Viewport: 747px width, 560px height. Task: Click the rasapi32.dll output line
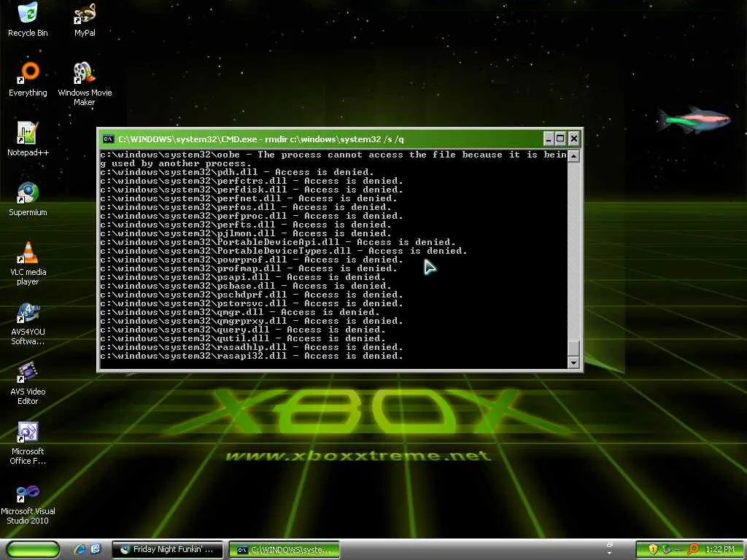click(252, 356)
